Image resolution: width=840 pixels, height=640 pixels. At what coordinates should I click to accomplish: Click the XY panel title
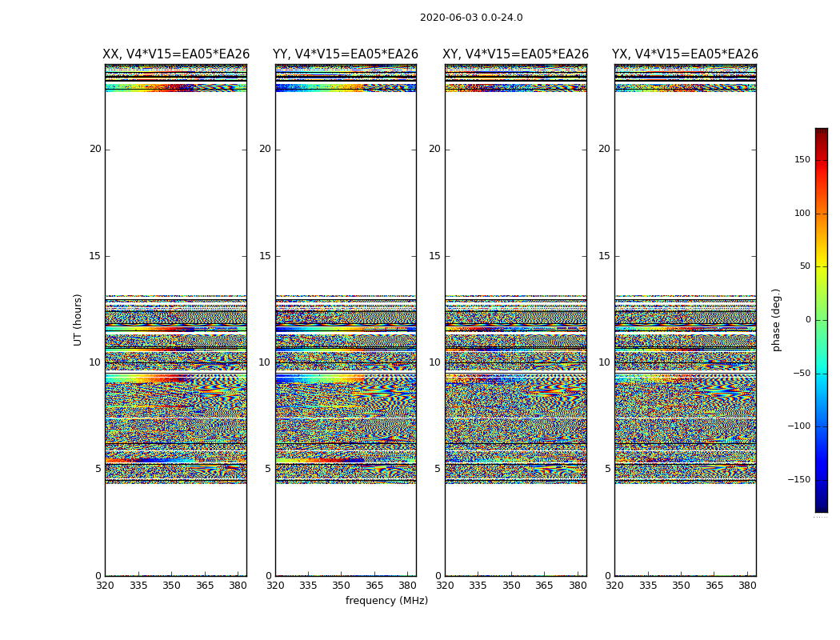click(516, 54)
